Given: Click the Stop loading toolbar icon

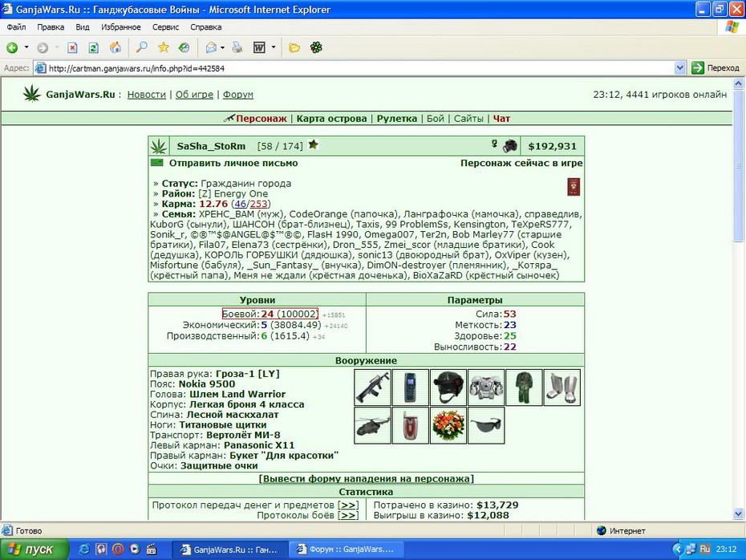Looking at the screenshot, I should click(x=72, y=47).
